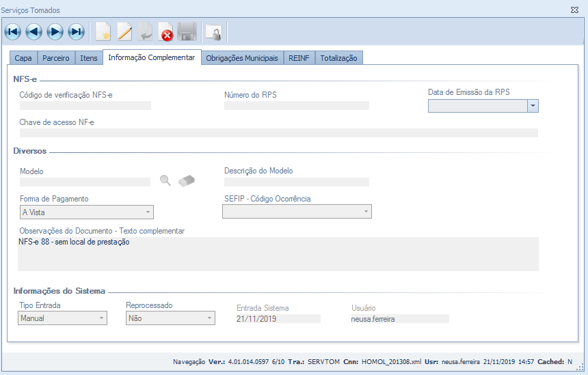Click the Observações do Documento text area
The height and width of the screenshot is (375, 588).
(x=278, y=254)
